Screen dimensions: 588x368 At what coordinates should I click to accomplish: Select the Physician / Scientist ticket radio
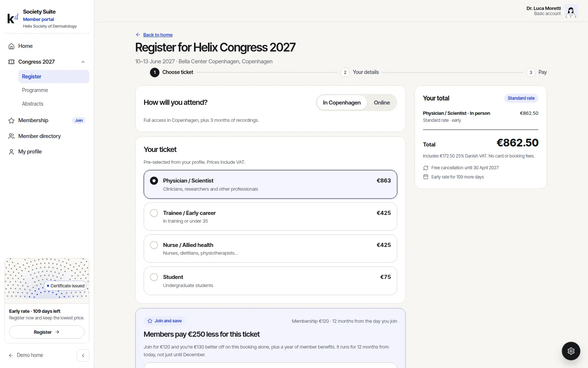pyautogui.click(x=154, y=181)
